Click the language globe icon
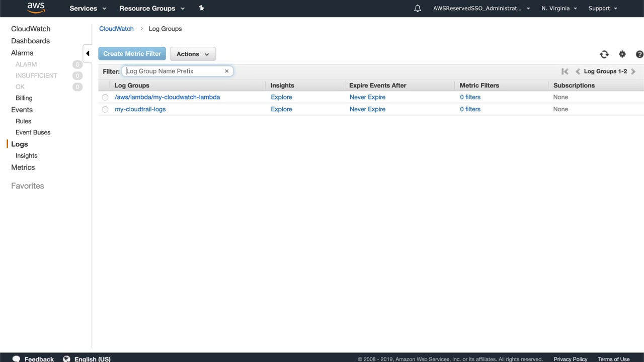 pyautogui.click(x=66, y=359)
